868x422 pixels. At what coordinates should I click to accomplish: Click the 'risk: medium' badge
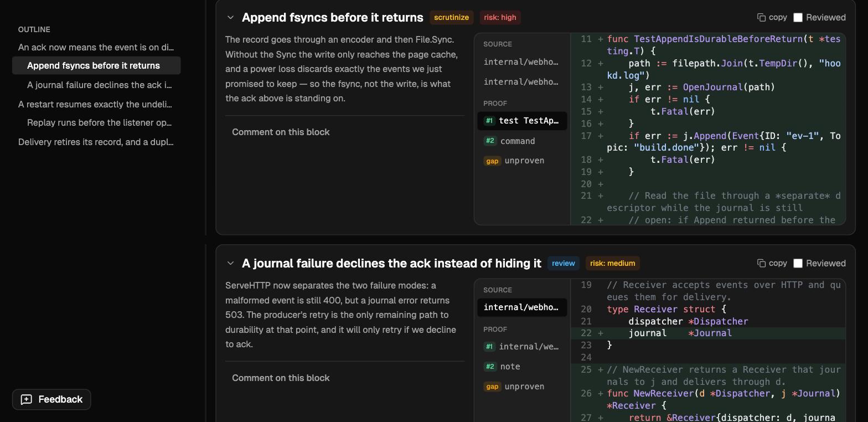click(x=612, y=263)
